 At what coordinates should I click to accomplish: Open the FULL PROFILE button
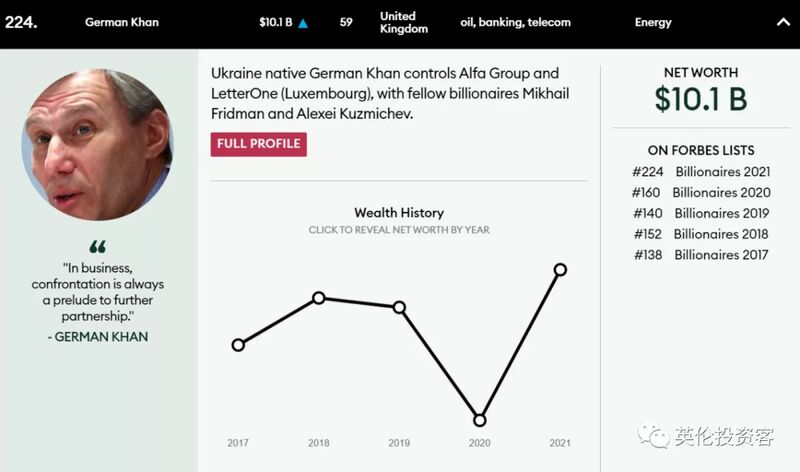click(x=259, y=144)
